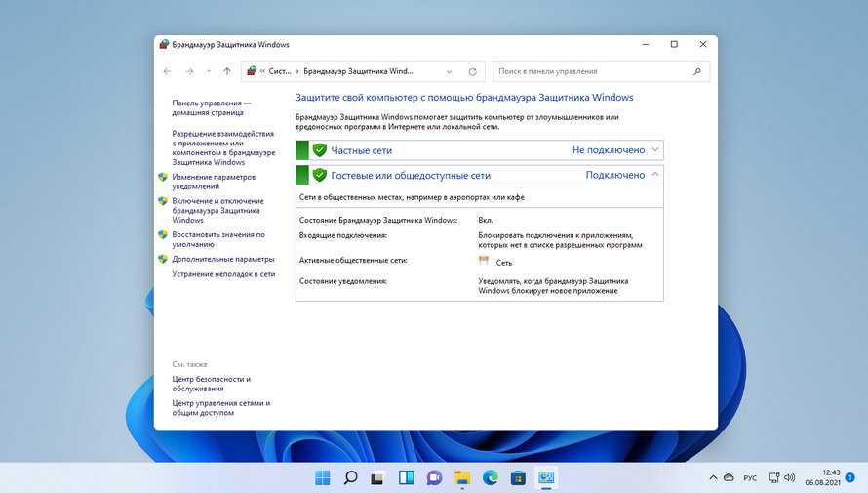Show hidden tray icons chevron
Screen dimensions: 868x493
pyautogui.click(x=713, y=477)
